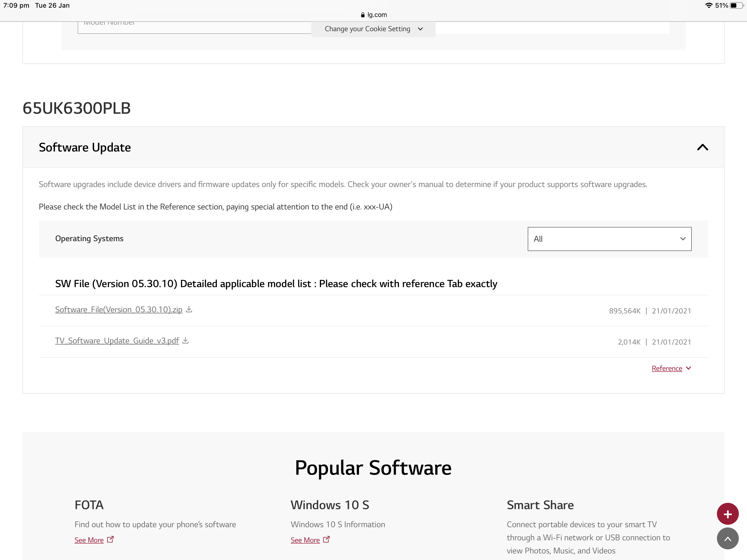The height and width of the screenshot is (560, 747).
Task: Click the Popular Software heading
Action: tap(373, 468)
